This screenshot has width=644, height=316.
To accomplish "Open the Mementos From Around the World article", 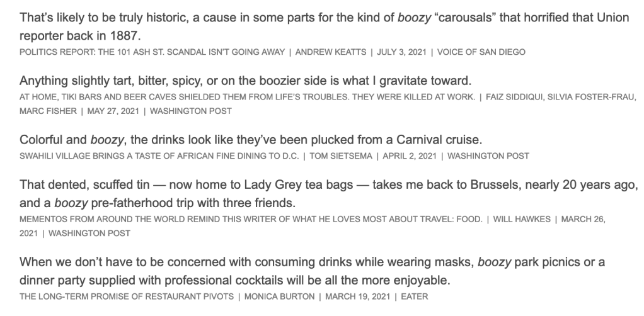I will click(251, 219).
